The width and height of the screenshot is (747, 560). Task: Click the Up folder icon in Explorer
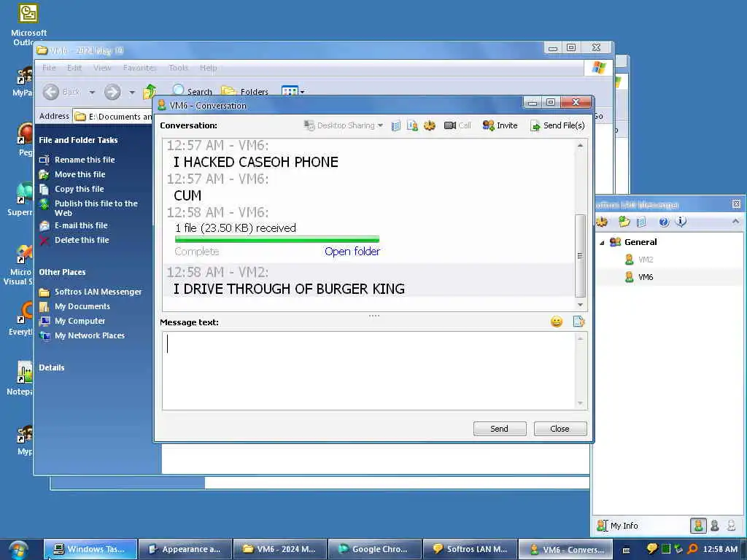(150, 91)
